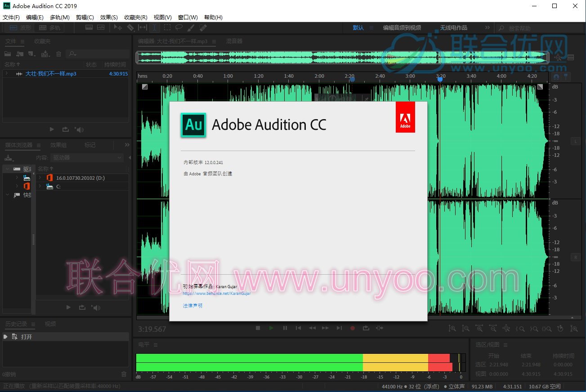Switch to the 标记 tab
This screenshot has width=586, height=392.
click(x=90, y=145)
